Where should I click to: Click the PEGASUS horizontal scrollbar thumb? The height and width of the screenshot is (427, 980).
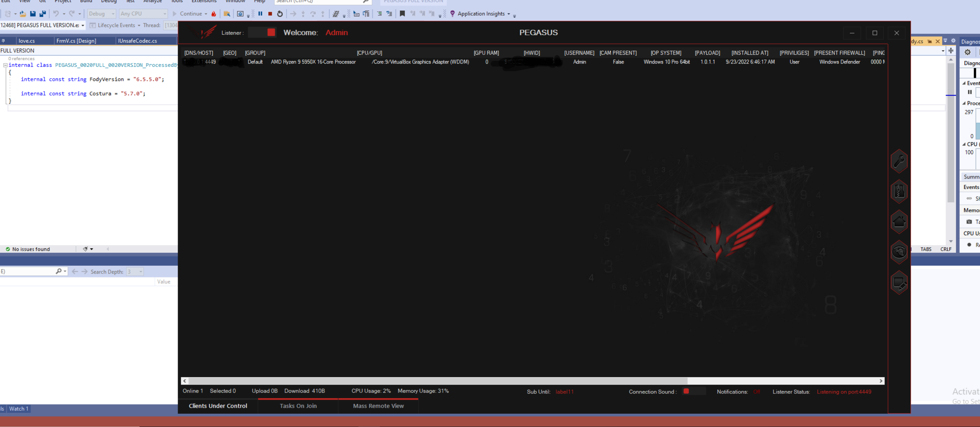point(438,381)
